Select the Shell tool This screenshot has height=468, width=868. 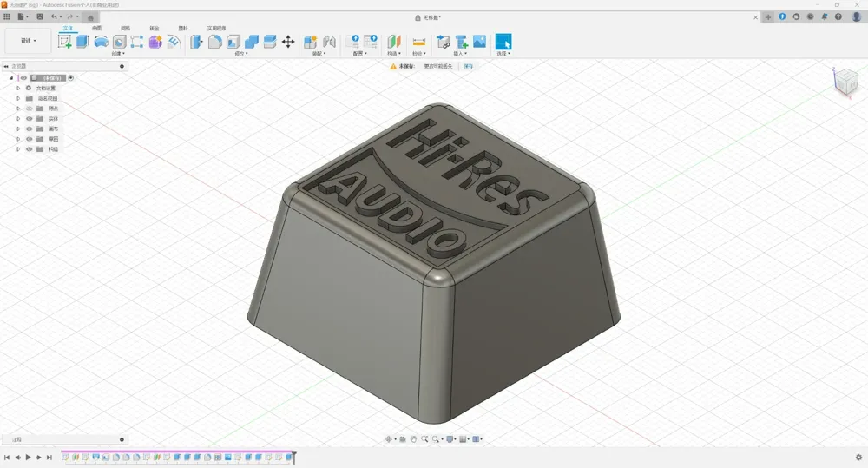pyautogui.click(x=233, y=42)
